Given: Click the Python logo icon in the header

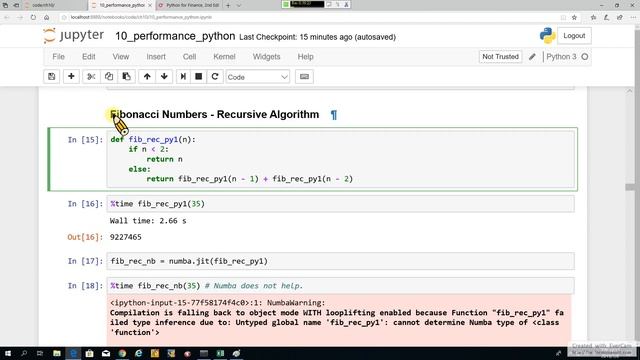Looking at the screenshot, I should point(547,36).
